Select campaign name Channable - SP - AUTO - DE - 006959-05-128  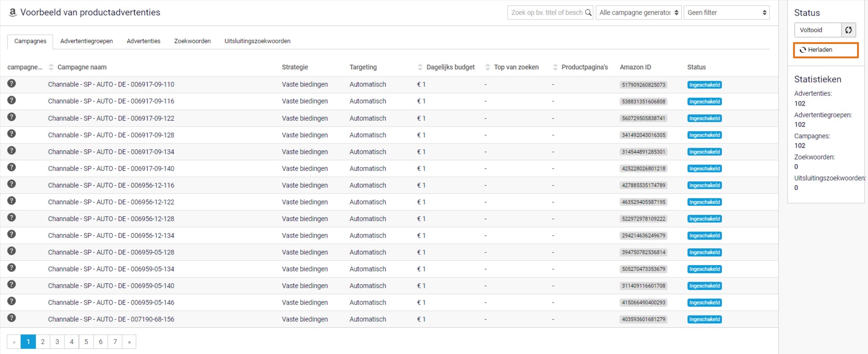(111, 252)
